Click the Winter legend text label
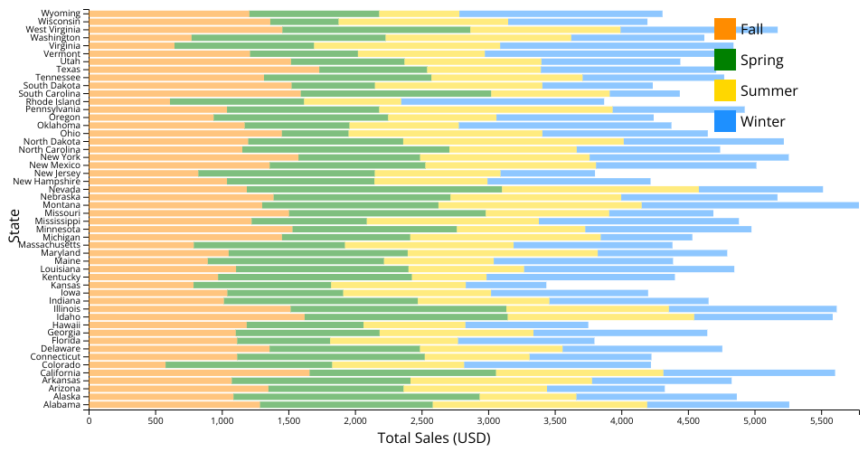This screenshot has width=868, height=452. tap(762, 121)
